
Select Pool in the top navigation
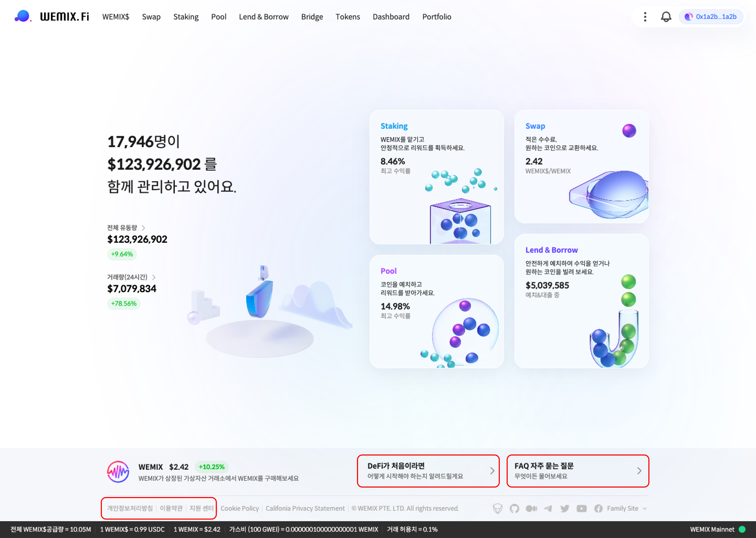219,17
